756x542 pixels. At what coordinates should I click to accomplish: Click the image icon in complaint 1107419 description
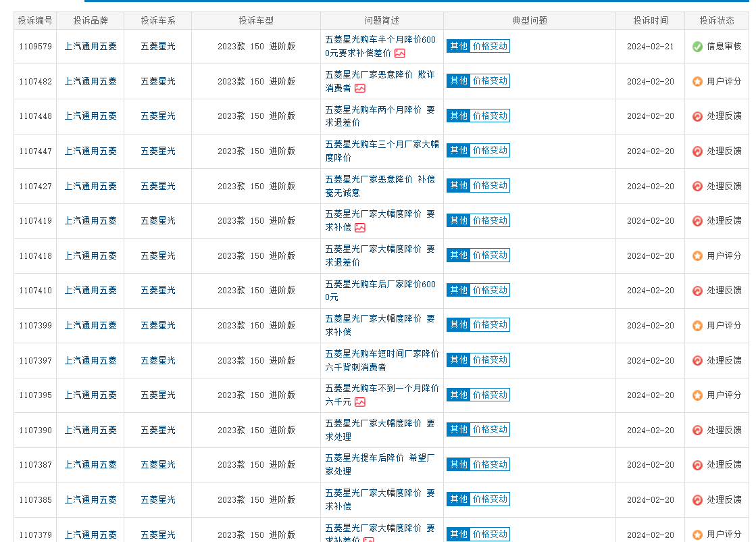(x=359, y=228)
